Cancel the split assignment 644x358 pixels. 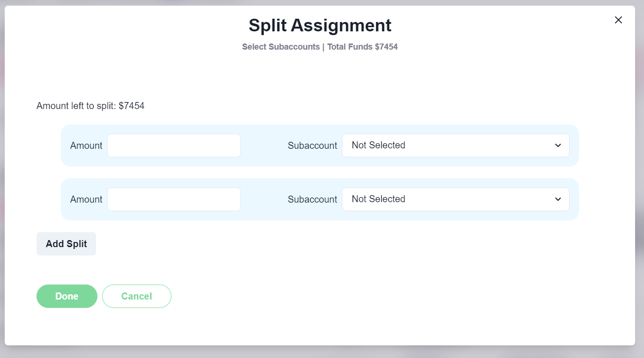tap(137, 296)
